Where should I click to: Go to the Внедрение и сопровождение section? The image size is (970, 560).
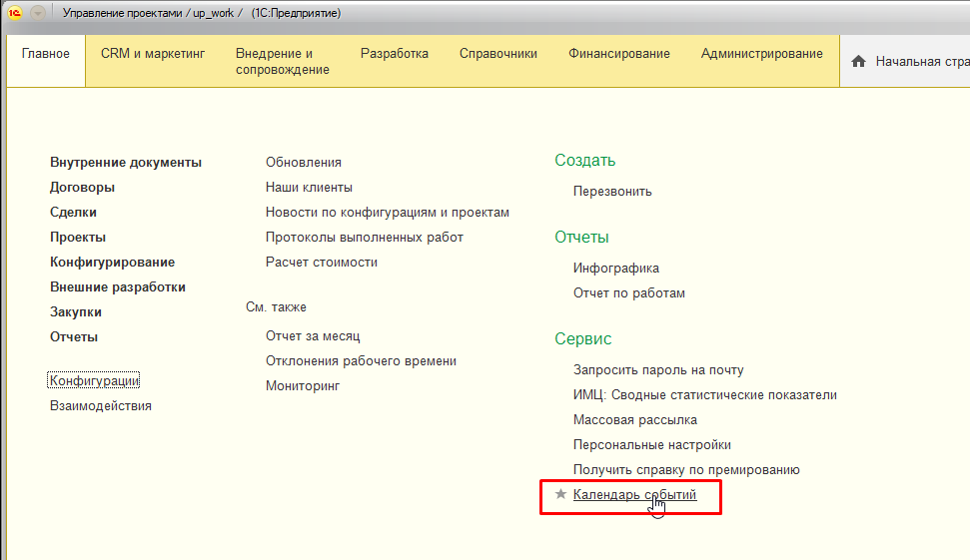point(283,62)
